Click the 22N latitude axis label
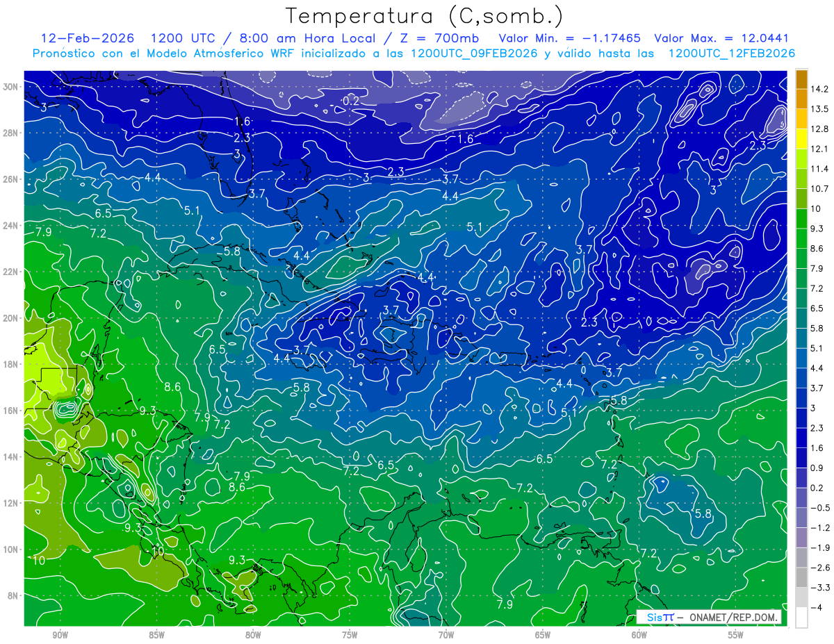Screen dimensions: 834x644 (x=12, y=272)
